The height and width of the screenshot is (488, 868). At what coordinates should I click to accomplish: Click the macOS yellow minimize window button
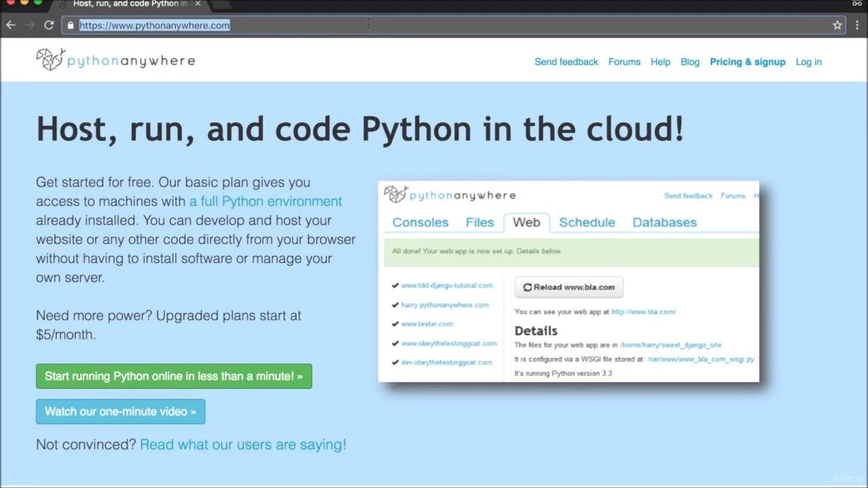point(24,2)
